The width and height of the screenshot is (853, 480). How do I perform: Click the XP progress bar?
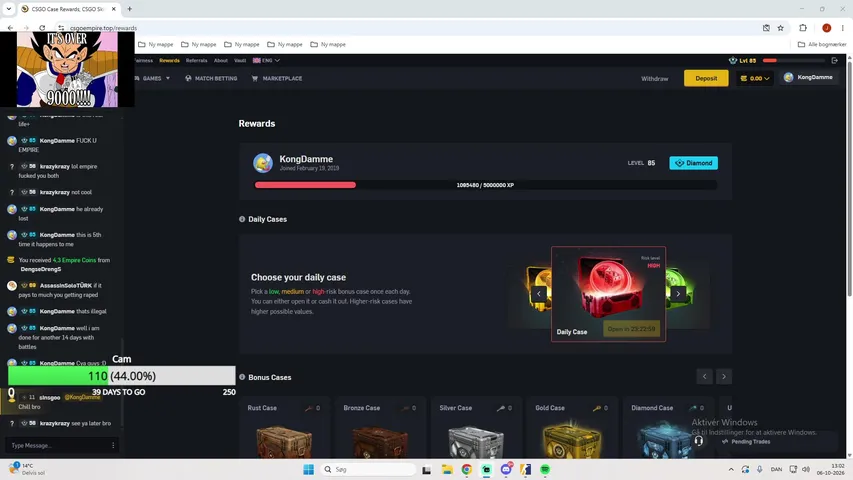(x=485, y=185)
